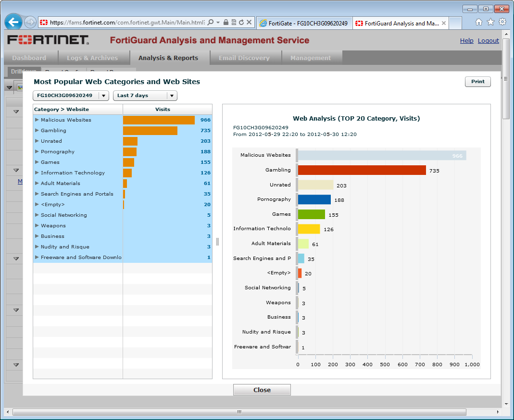Click the Logout link

tap(488, 41)
